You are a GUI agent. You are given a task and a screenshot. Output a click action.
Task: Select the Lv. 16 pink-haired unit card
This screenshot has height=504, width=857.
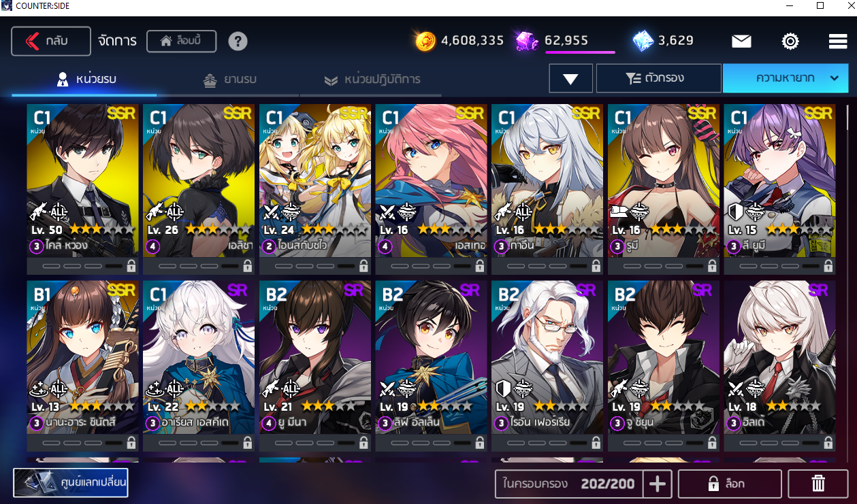[x=431, y=180]
